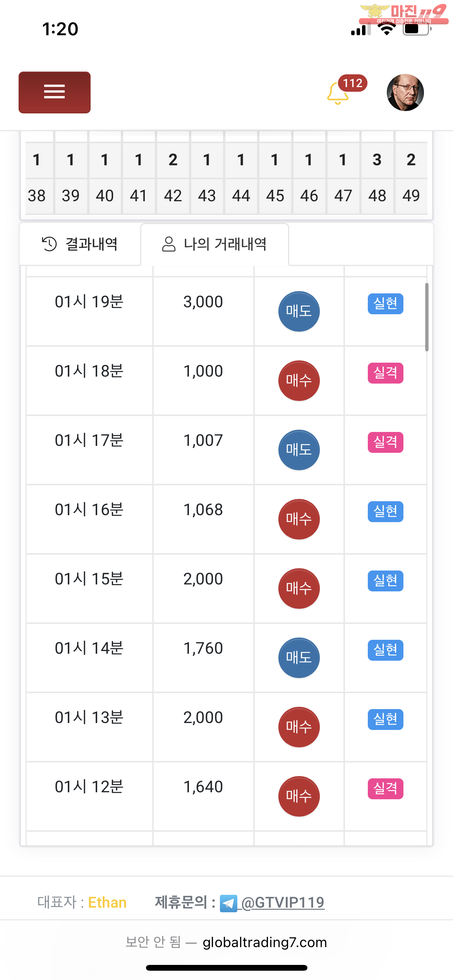
Task: Switch to 결과내역 tab
Action: (x=80, y=244)
